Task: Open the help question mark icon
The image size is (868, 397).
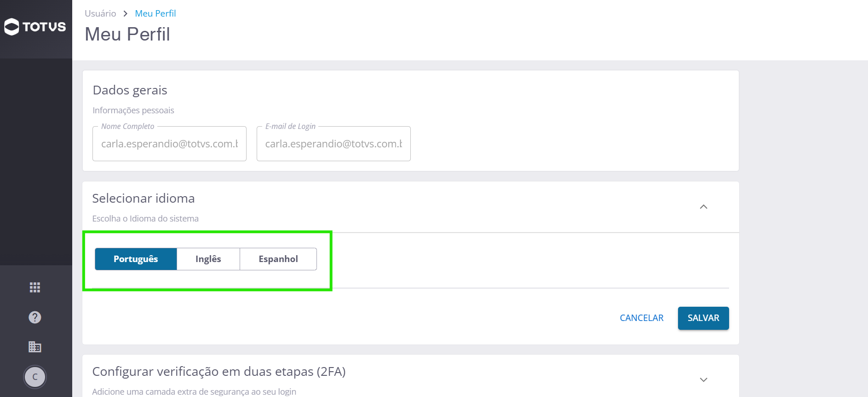Action: click(35, 317)
